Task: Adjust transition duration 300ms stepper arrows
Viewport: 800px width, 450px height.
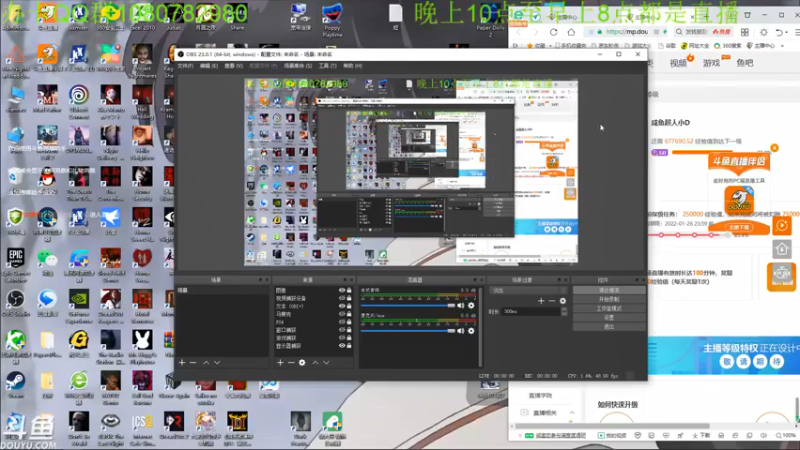Action: pos(564,311)
